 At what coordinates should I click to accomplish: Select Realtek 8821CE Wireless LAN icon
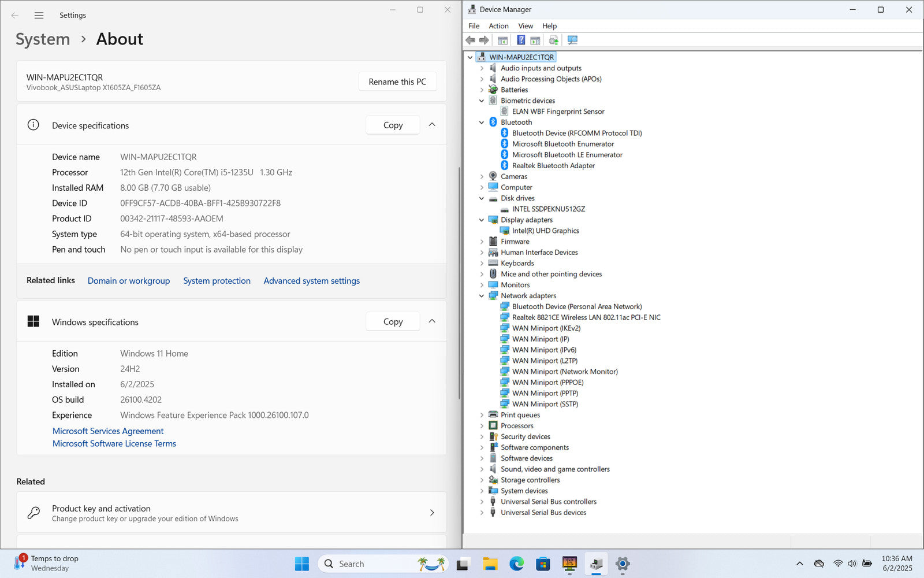(504, 317)
